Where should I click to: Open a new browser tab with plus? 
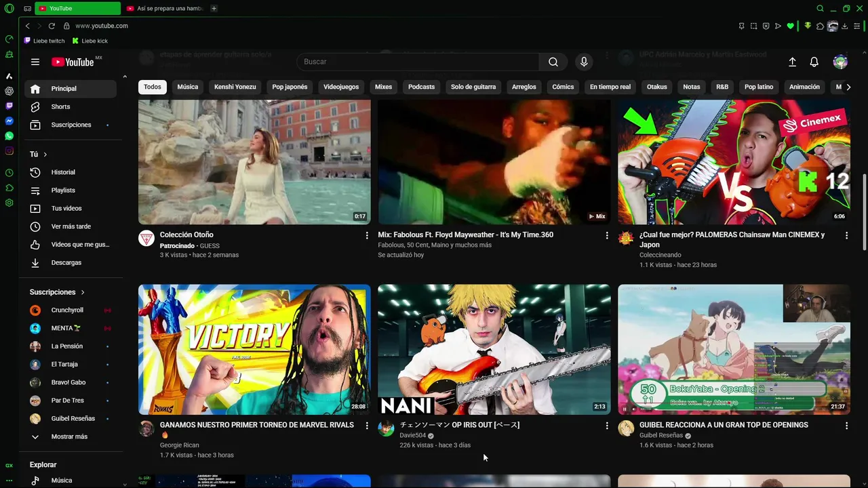[x=214, y=8]
